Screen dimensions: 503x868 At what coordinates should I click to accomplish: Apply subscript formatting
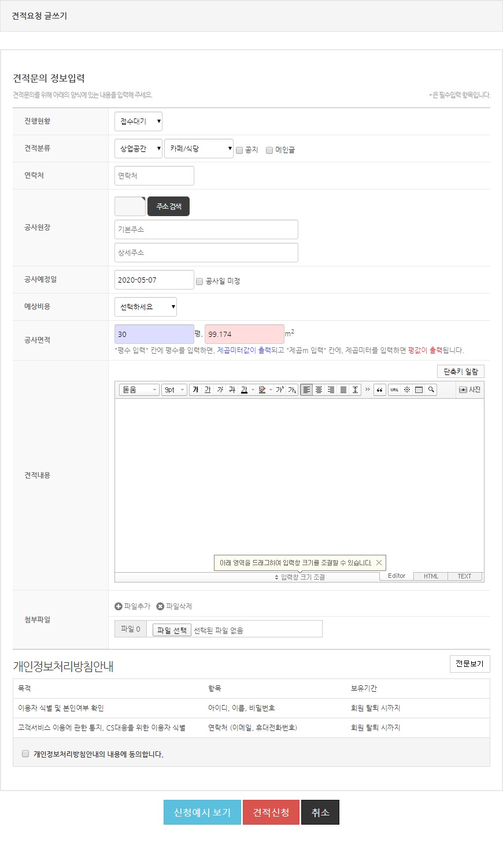tap(292, 390)
